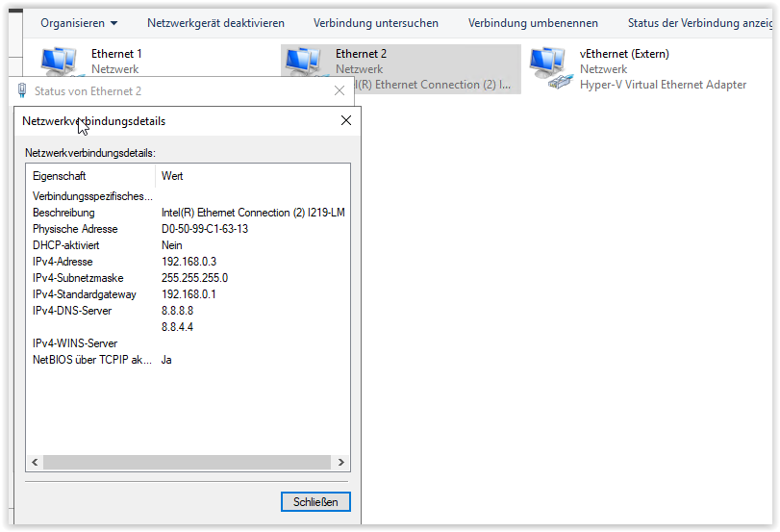The width and height of the screenshot is (780, 532).
Task: Select the Physische Adresse property
Action: 75,229
